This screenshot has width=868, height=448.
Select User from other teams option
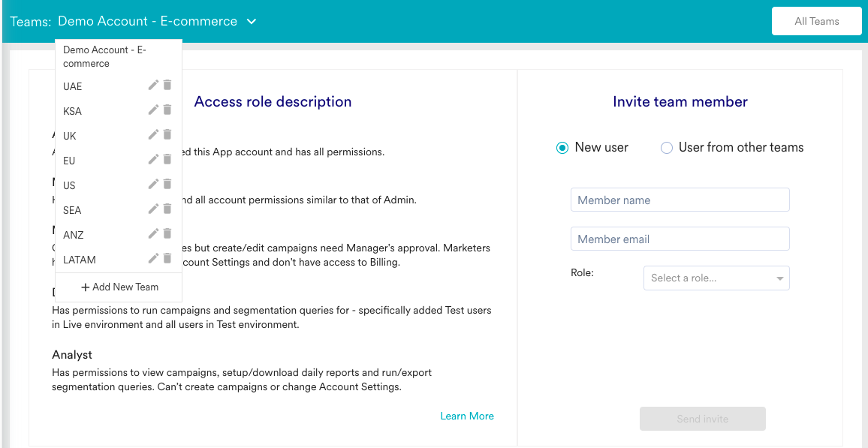[667, 148]
